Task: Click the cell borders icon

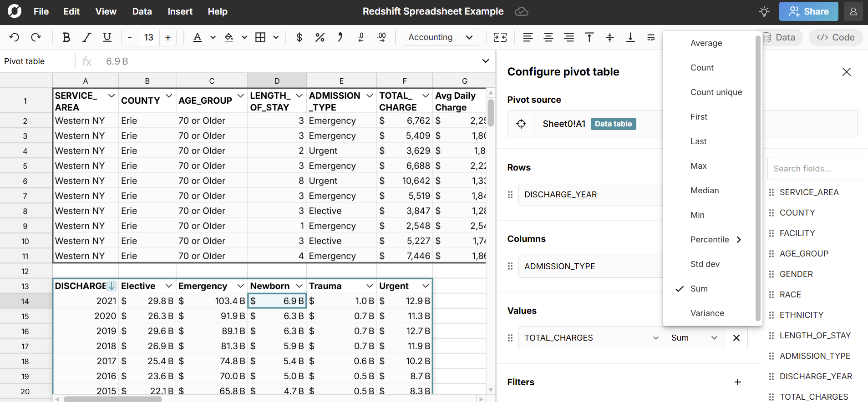Action: [260, 37]
